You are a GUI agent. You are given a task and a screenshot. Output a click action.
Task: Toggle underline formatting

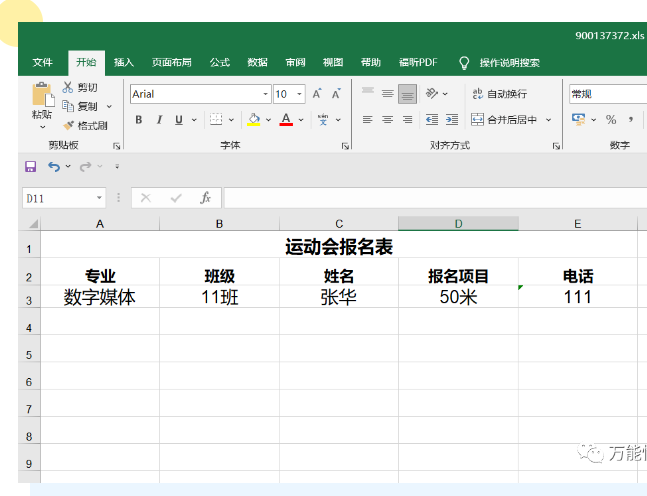[179, 120]
